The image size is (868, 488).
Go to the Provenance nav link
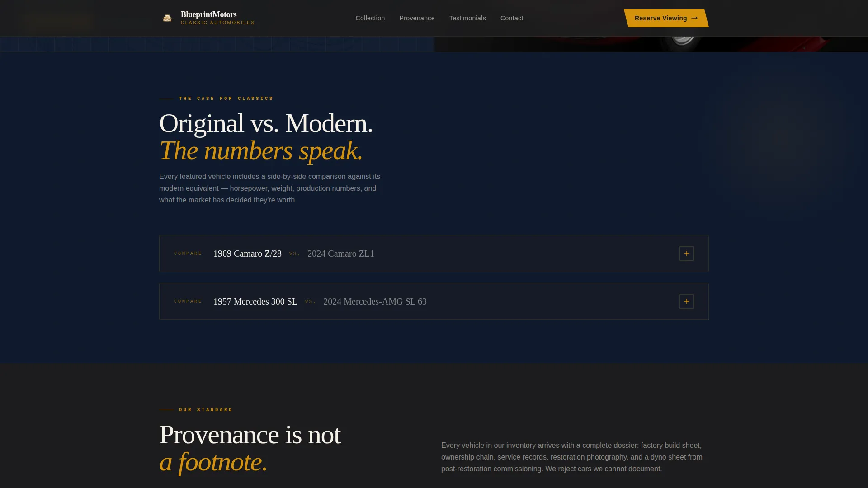click(417, 18)
